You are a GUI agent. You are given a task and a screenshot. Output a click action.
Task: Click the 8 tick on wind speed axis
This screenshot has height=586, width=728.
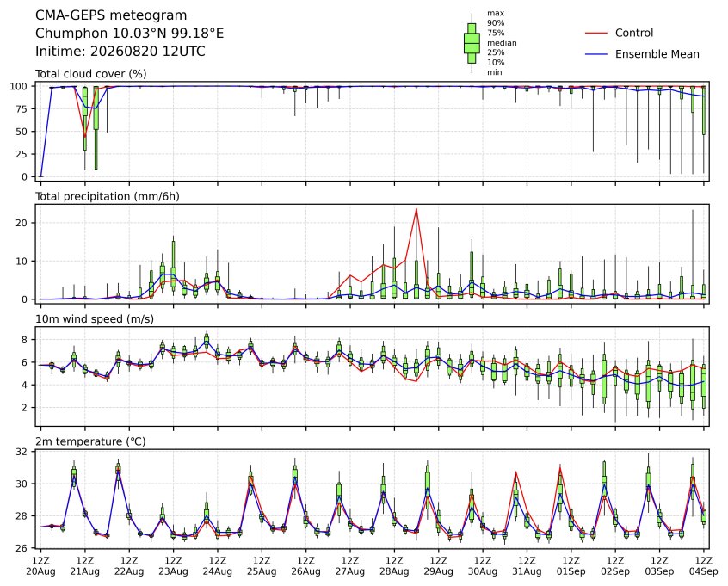click(x=26, y=340)
